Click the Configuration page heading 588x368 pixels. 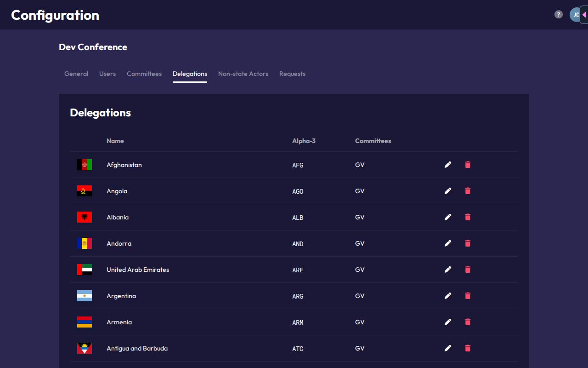(x=55, y=15)
